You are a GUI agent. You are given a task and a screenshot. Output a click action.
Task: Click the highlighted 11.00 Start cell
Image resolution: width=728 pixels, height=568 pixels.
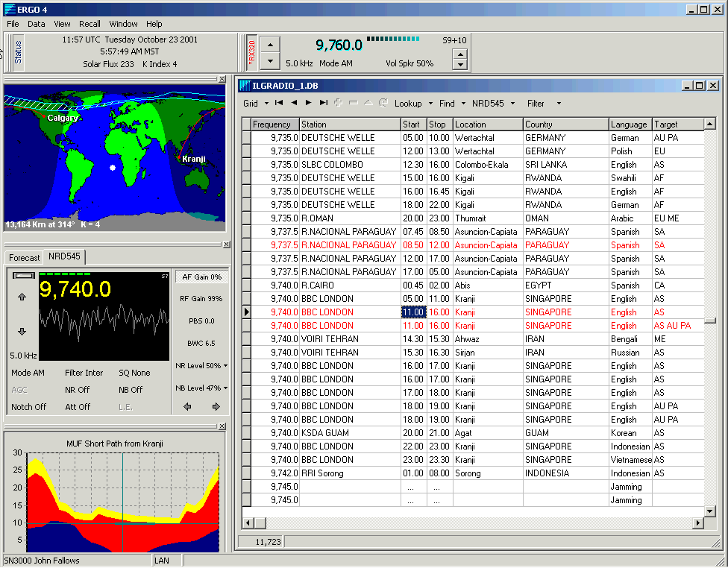[x=413, y=312]
